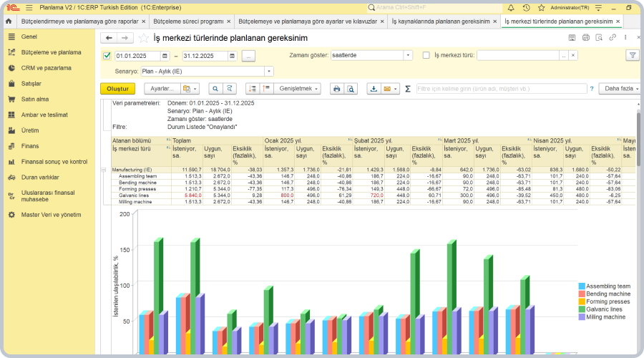644x358 pixels.
Task: Navigate back with the left arrow
Action: coord(109,38)
